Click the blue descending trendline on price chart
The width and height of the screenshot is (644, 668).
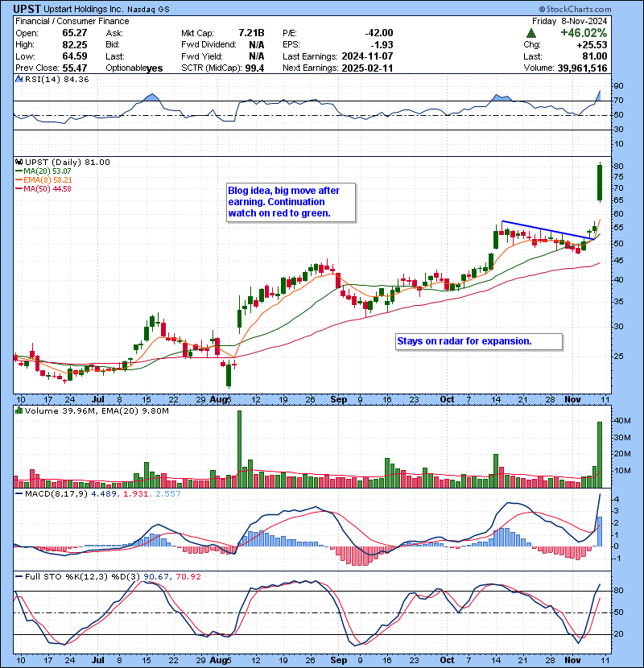(548, 229)
